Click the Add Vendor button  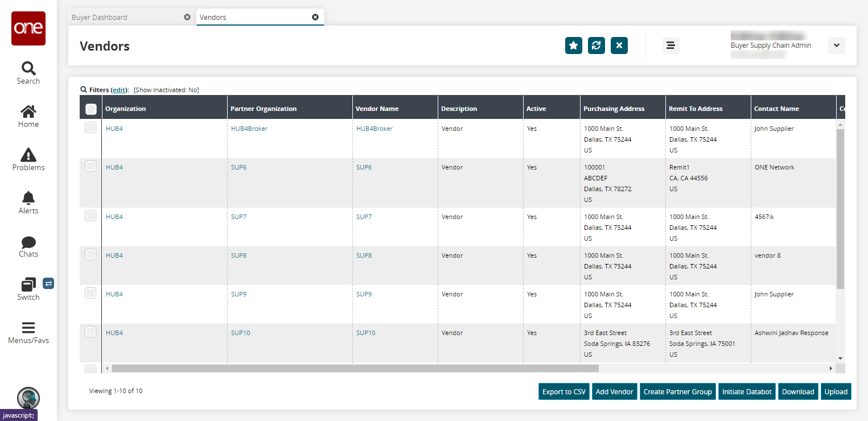pyautogui.click(x=614, y=391)
